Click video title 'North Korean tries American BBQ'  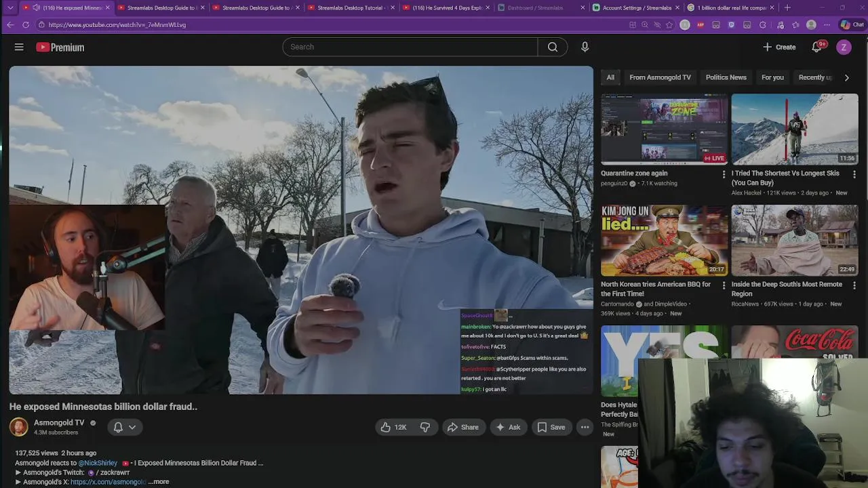pyautogui.click(x=656, y=289)
